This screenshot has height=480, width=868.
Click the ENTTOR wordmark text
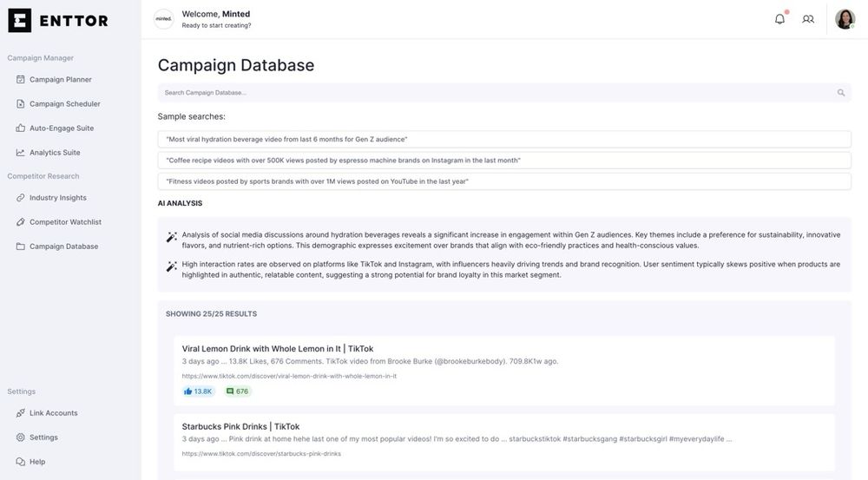74,21
